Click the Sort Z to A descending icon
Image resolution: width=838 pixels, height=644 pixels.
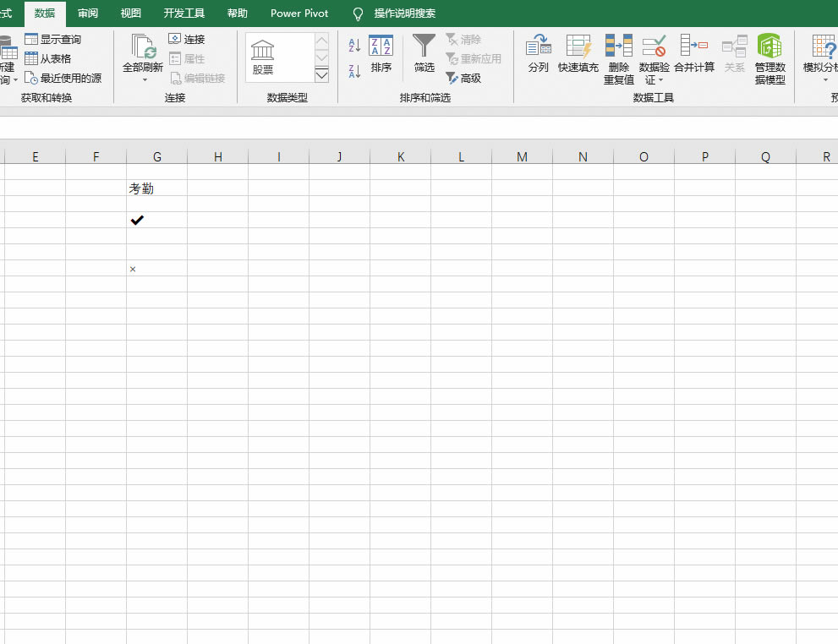pos(354,71)
